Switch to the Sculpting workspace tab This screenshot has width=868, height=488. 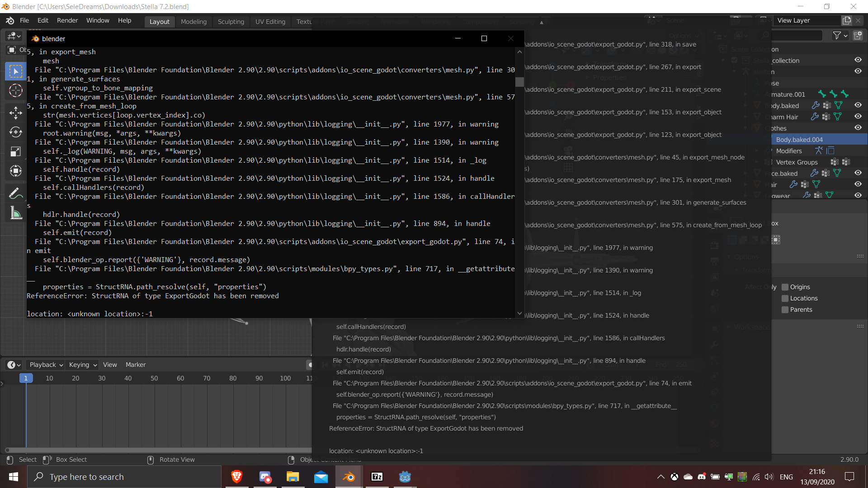[x=231, y=22]
